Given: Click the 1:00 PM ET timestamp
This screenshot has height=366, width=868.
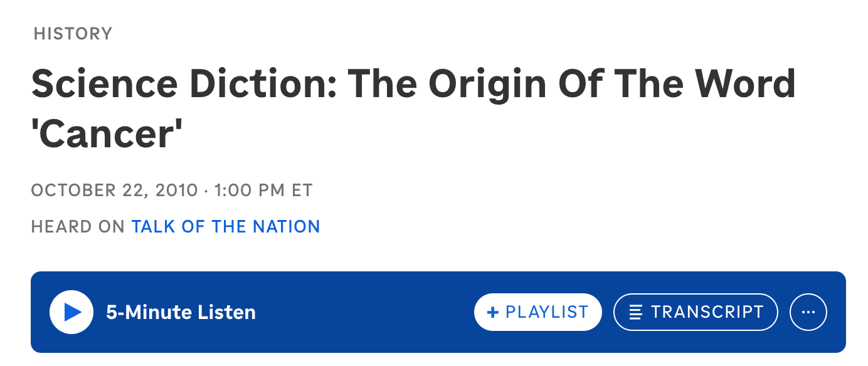Looking at the screenshot, I should (x=263, y=190).
